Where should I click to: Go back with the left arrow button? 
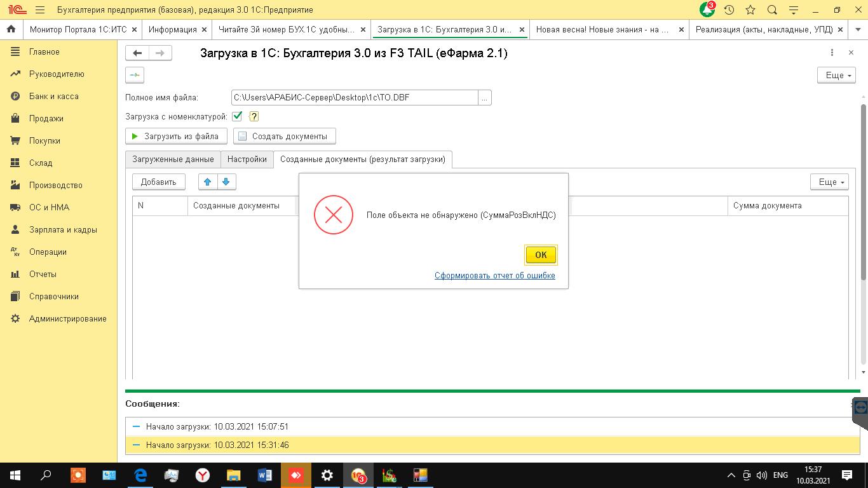137,53
